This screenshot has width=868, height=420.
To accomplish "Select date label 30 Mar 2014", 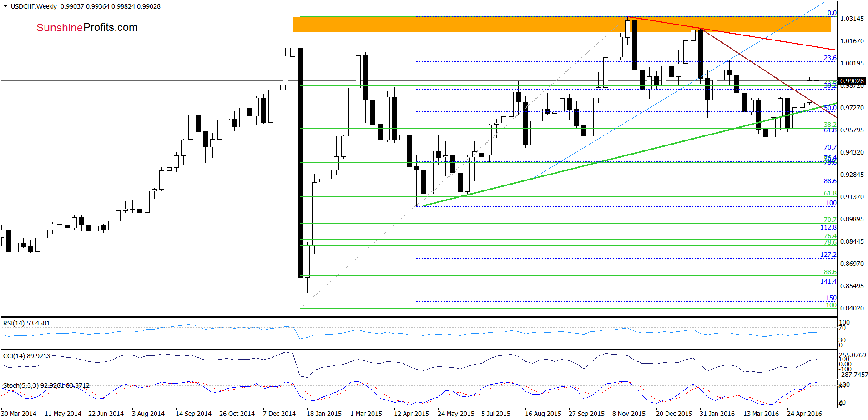I will click(19, 414).
